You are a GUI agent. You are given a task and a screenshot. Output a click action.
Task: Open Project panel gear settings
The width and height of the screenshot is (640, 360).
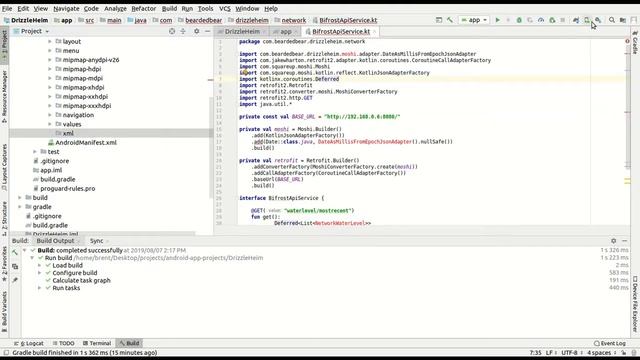click(x=197, y=31)
